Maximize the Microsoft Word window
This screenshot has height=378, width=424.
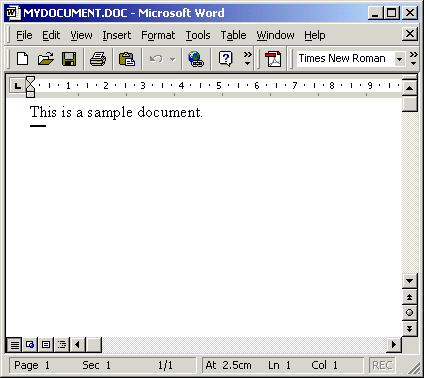coord(392,13)
